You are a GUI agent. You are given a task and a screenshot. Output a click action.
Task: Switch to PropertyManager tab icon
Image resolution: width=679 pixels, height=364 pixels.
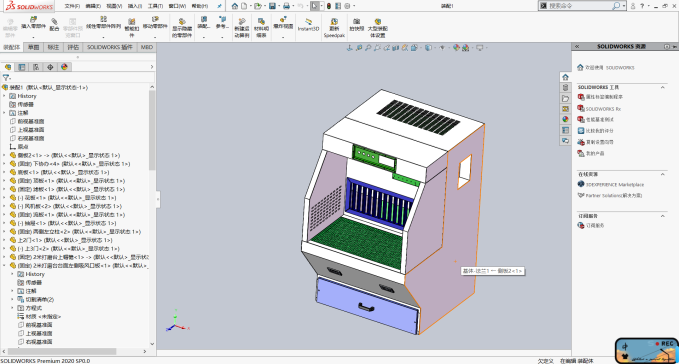click(x=22, y=67)
